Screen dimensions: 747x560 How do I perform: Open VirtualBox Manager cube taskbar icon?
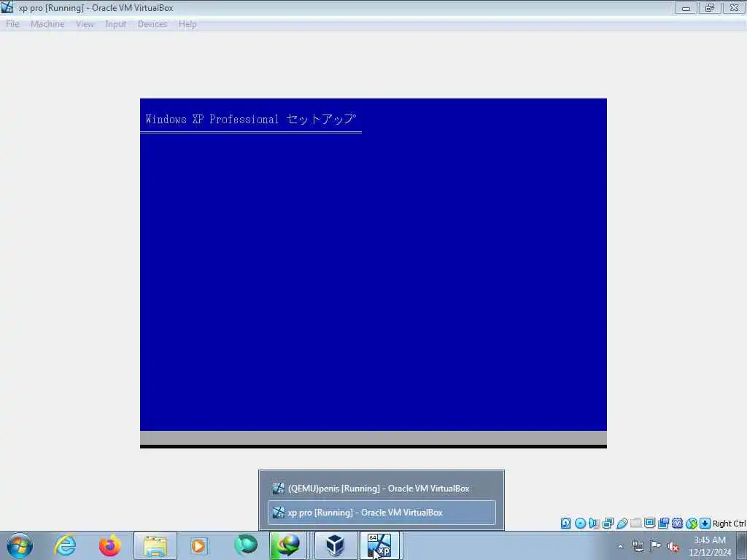coord(336,545)
